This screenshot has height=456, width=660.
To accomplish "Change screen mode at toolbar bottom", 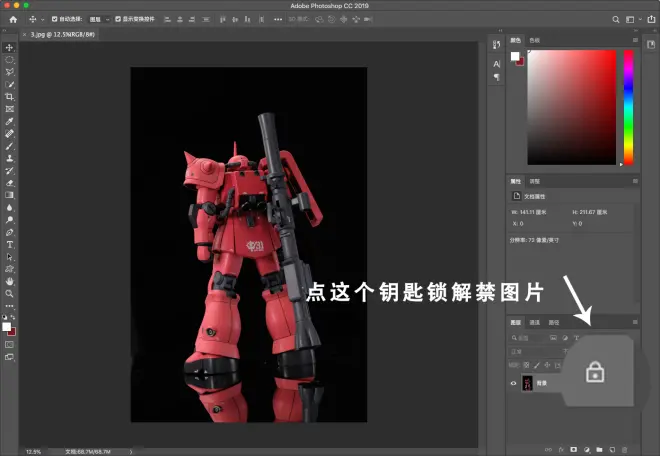I will click(9, 357).
